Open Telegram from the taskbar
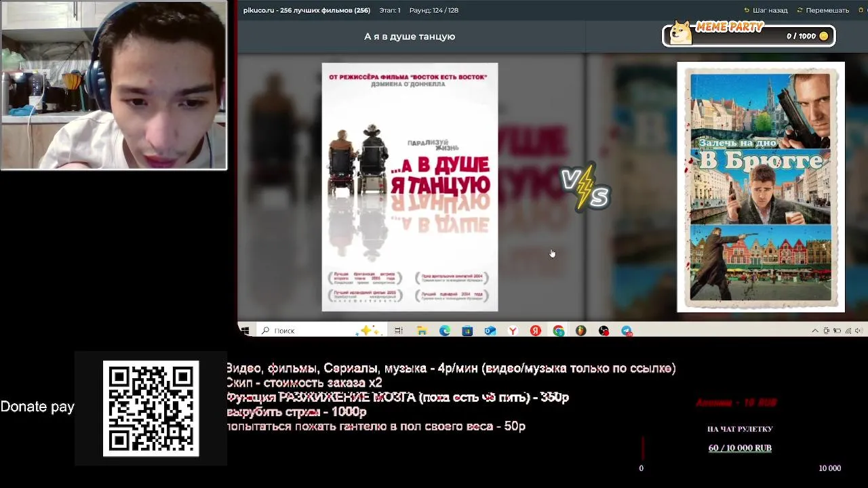868x488 pixels. 627,331
